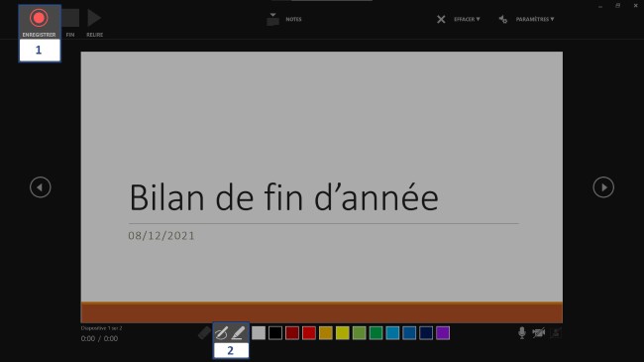This screenshot has height=362, width=644.
Task: Expand the Notes panel
Action: tap(284, 19)
